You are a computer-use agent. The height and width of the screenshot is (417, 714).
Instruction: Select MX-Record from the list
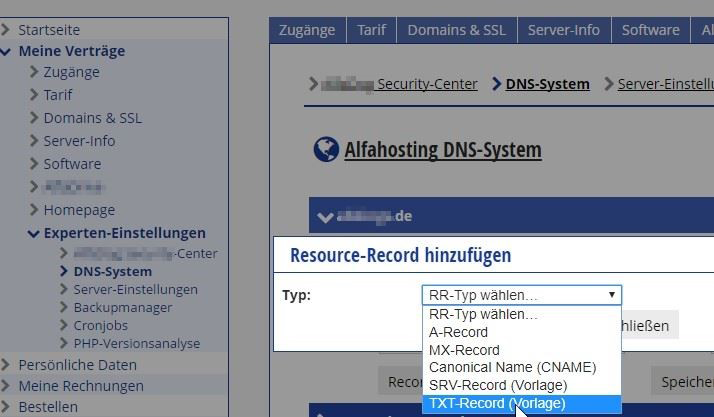point(522,350)
